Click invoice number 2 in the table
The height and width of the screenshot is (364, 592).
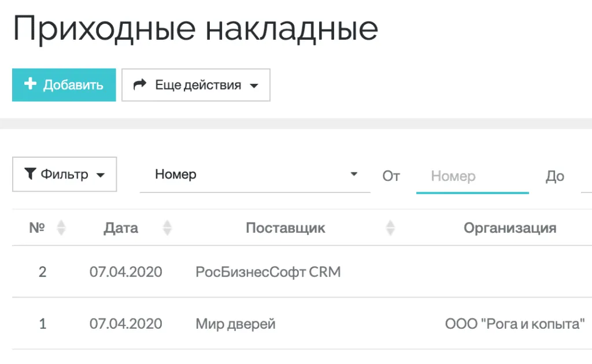click(x=42, y=272)
